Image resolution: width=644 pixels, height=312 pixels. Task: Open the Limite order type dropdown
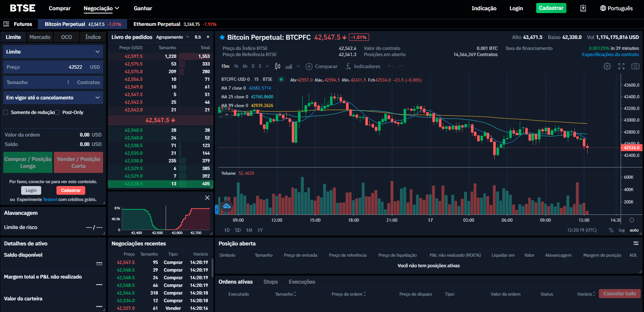pos(53,52)
